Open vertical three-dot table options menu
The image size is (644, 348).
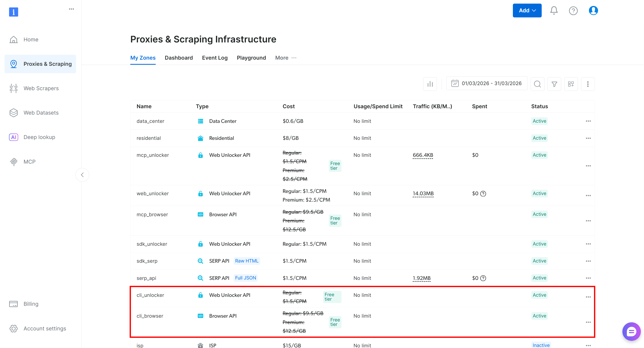pos(588,84)
